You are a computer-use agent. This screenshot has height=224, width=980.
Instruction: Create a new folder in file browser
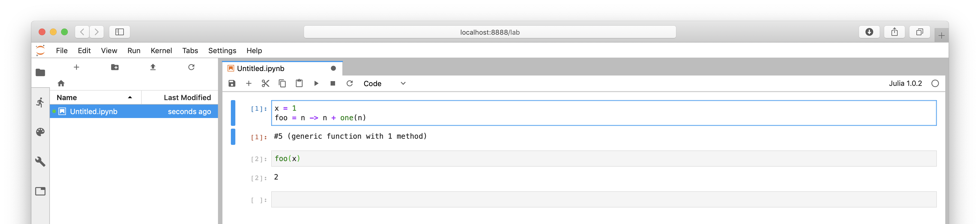click(115, 67)
